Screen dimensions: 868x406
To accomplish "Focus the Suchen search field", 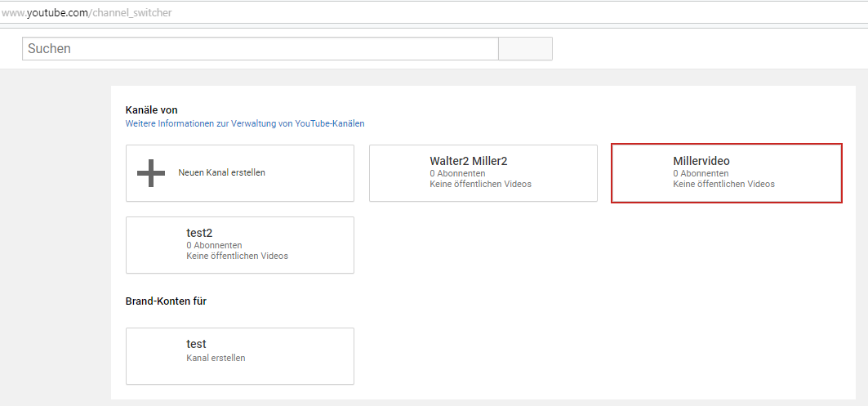I will click(260, 49).
